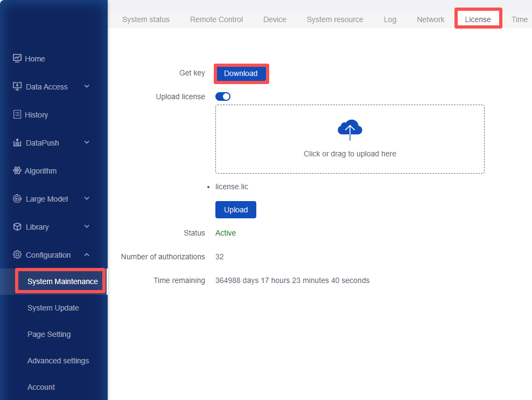Click the Data Access icon in sidebar
The height and width of the screenshot is (400, 532).
click(17, 86)
